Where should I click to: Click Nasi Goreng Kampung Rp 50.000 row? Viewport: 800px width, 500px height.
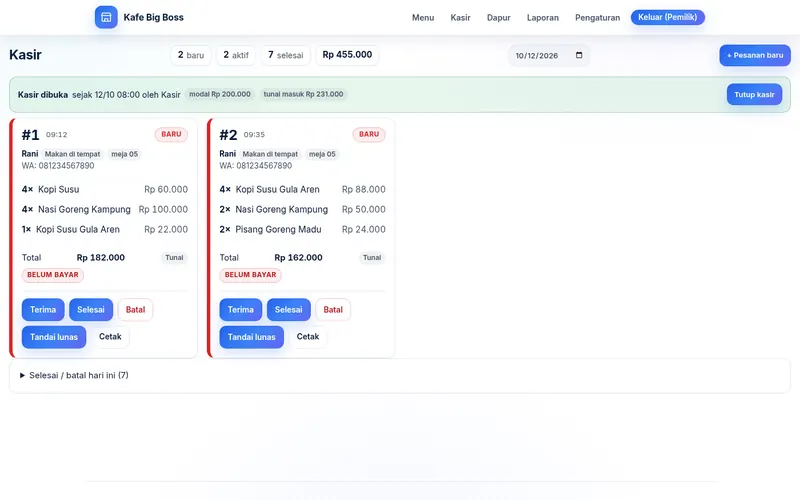pyautogui.click(x=303, y=210)
